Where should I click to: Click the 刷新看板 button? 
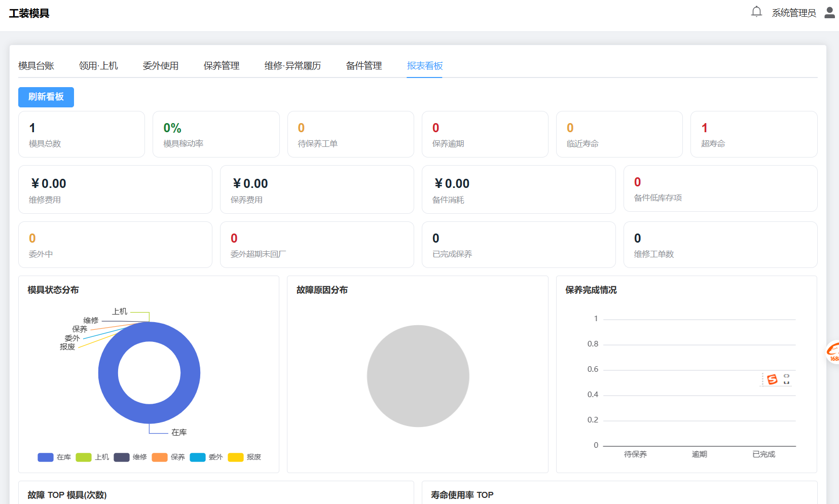tap(46, 97)
